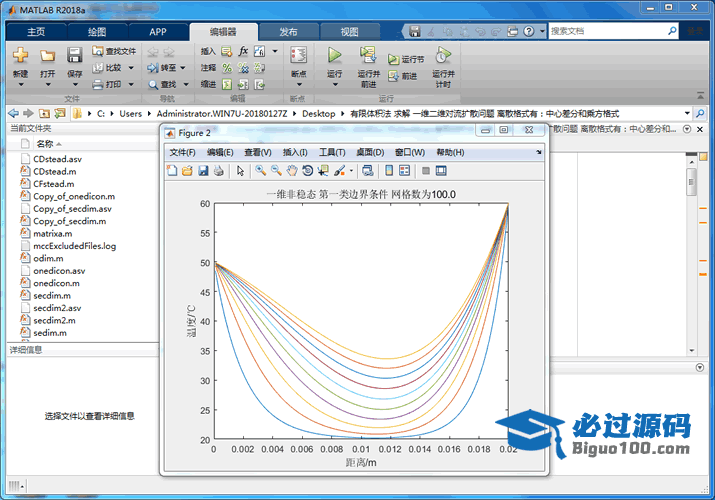The width and height of the screenshot is (715, 500).
Task: Switch to the View tab (视图)
Action: (349, 32)
